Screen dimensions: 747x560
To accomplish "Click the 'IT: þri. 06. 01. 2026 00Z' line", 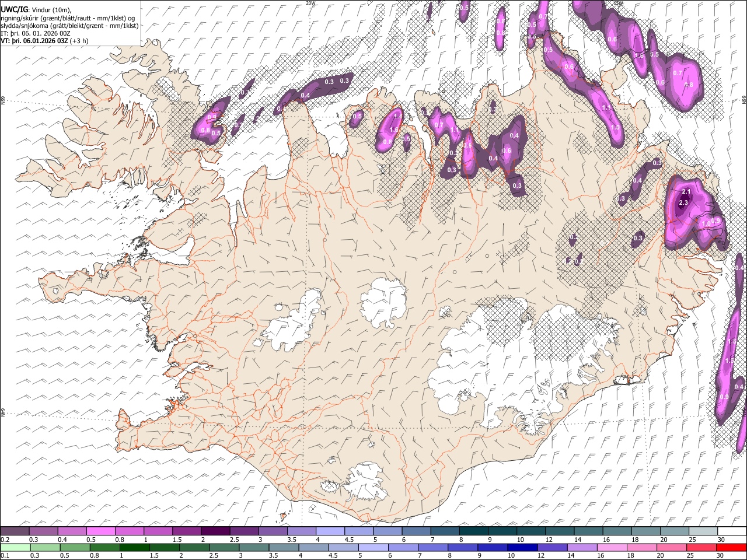I will (36, 33).
